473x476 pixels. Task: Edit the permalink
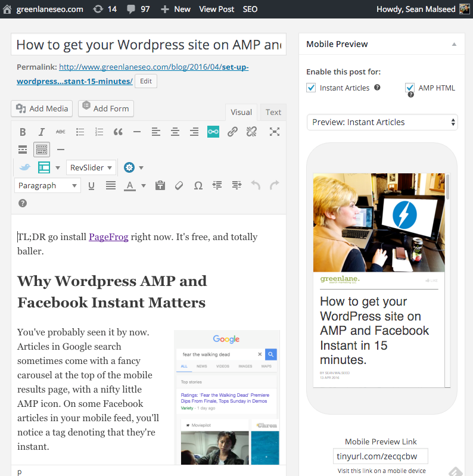click(146, 81)
